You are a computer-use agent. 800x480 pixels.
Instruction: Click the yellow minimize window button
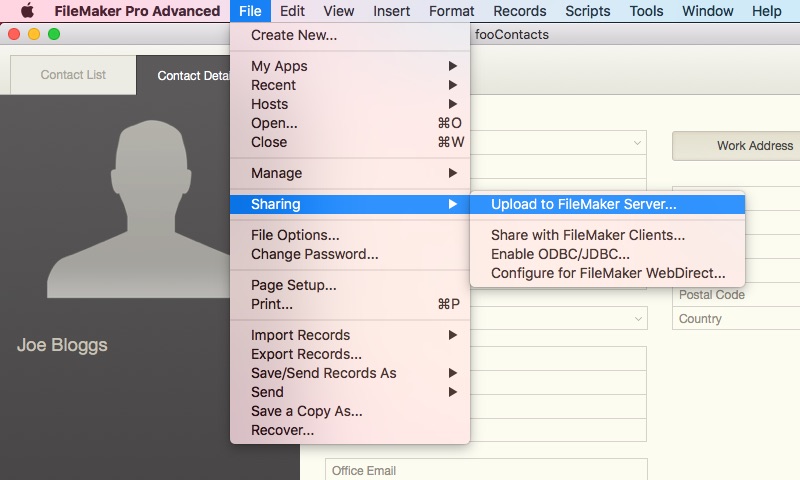[x=34, y=34]
